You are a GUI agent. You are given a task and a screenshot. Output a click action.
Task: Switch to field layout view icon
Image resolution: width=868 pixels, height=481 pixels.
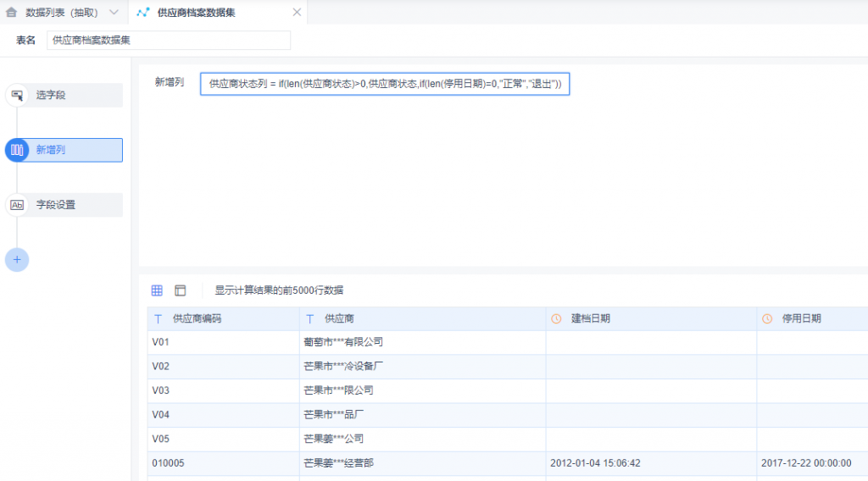tap(181, 290)
